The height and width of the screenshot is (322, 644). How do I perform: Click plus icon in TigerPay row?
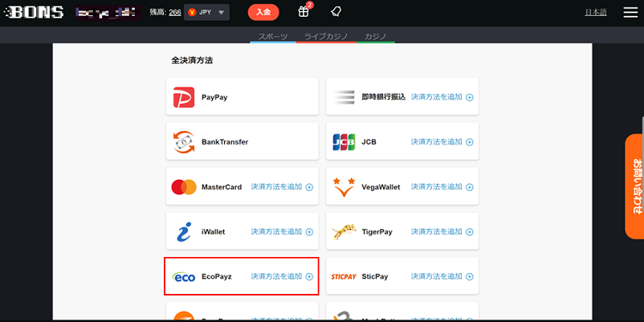click(470, 232)
